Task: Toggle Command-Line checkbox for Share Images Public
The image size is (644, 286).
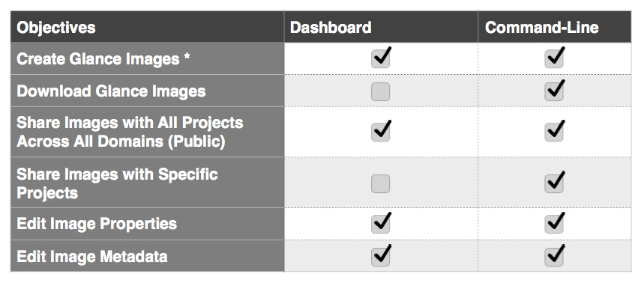Action: (x=553, y=132)
